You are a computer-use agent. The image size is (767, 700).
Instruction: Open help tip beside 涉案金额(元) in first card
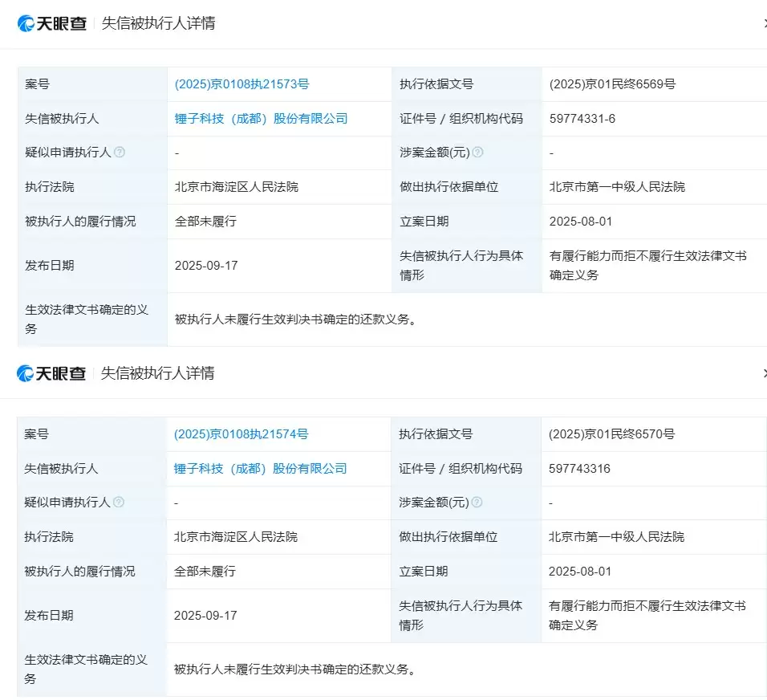point(478,152)
